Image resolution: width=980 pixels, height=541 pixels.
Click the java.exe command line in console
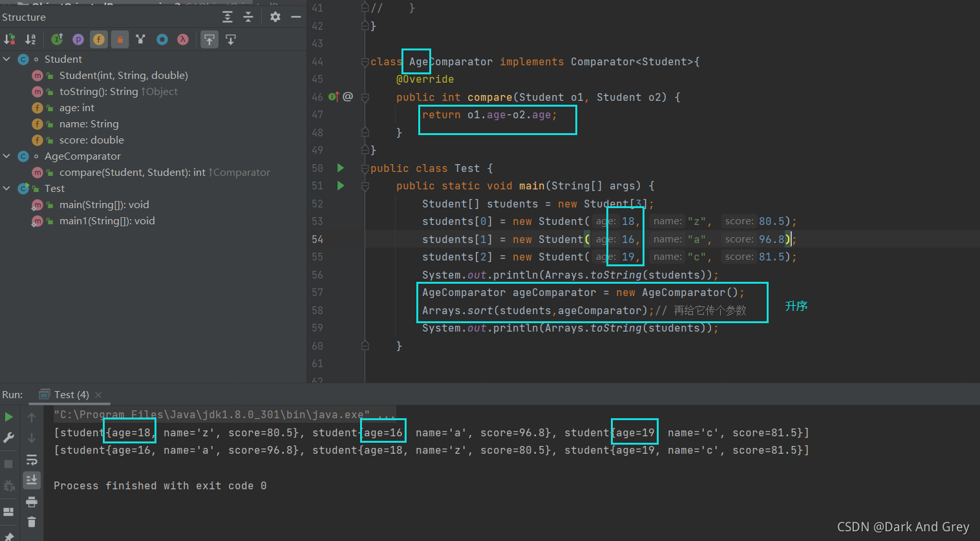coord(224,415)
